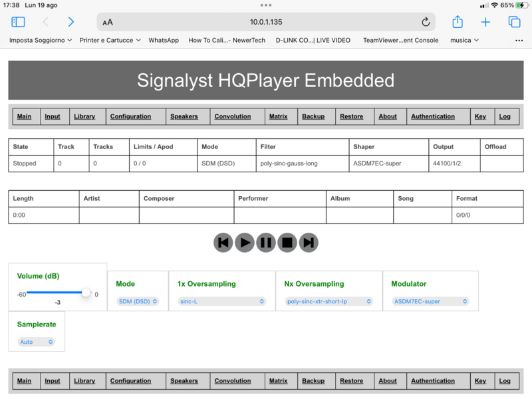Click the Signalyst HQPlayer Embedded header
532x399 pixels.
click(266, 80)
